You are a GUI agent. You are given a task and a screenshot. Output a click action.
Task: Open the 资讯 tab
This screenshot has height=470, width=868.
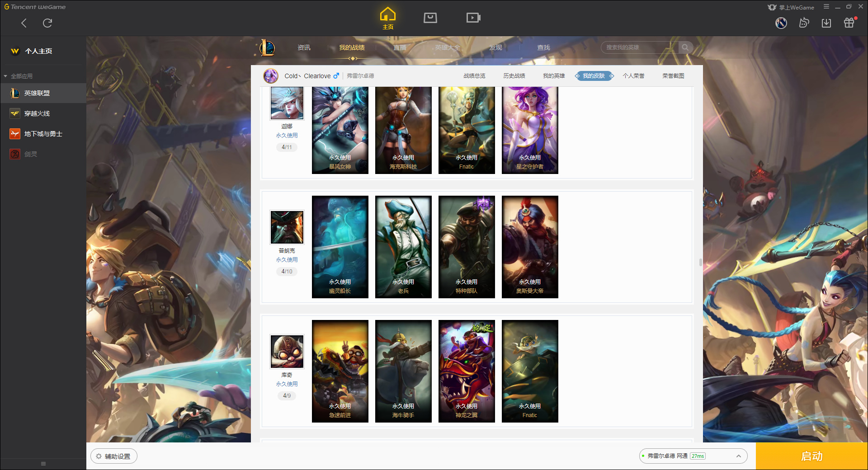click(304, 47)
